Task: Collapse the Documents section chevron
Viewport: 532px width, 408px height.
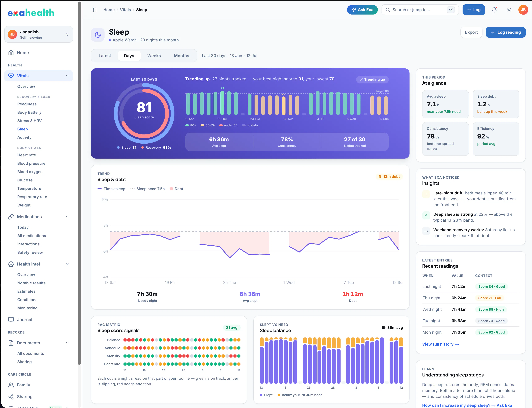Action: 67,343
